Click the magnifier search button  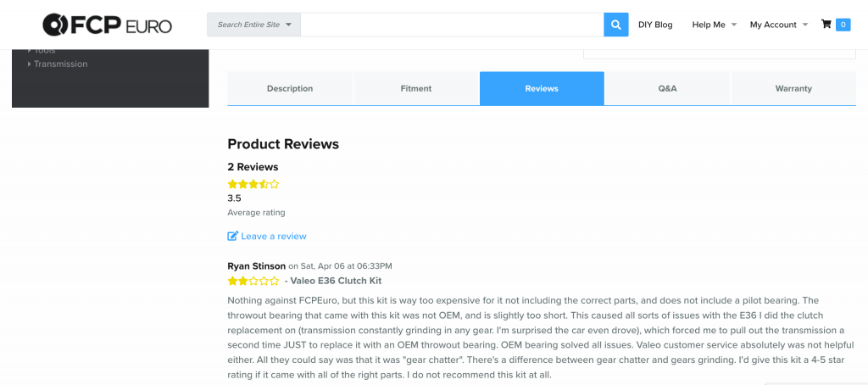pos(616,25)
